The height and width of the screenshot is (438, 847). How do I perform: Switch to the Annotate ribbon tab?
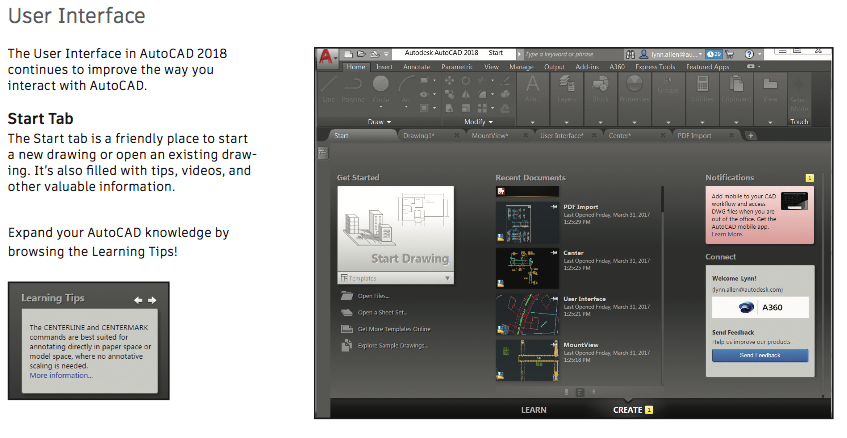tap(416, 67)
